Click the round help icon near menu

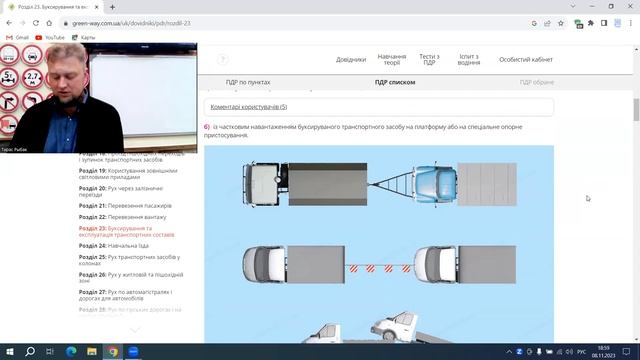pos(222,60)
